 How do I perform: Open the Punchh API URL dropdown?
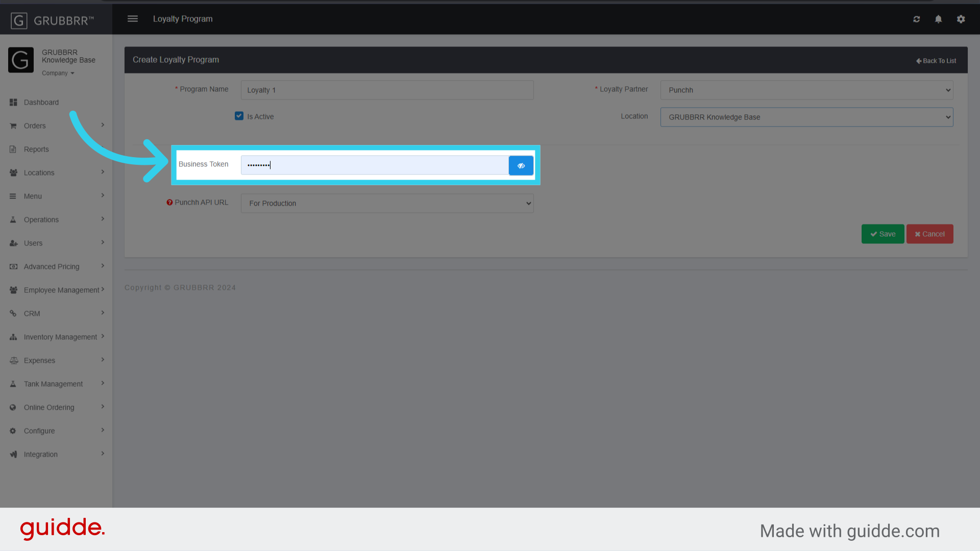[x=387, y=204]
